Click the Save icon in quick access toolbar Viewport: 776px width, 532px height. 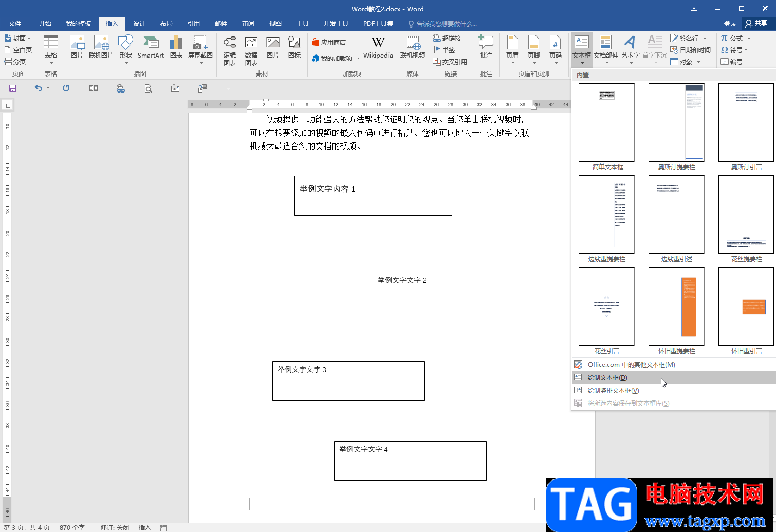[x=13, y=88]
